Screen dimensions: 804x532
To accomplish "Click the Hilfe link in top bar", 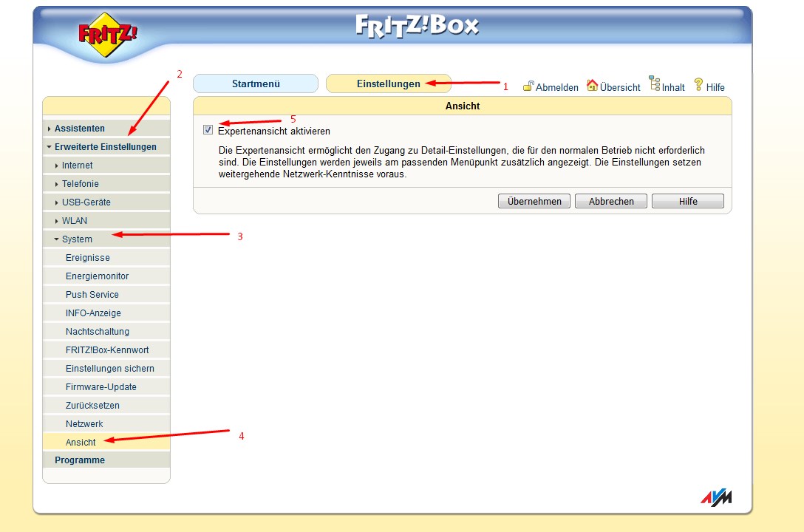I will coord(715,87).
